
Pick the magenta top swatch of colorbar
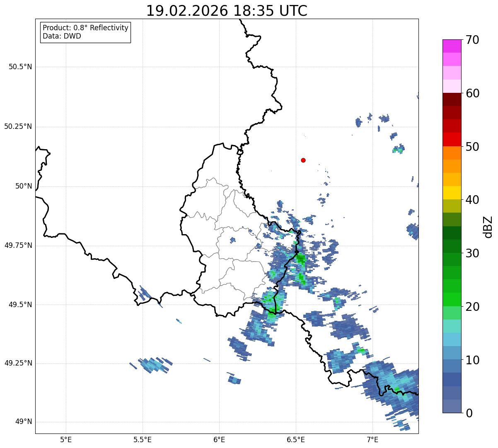coord(452,46)
